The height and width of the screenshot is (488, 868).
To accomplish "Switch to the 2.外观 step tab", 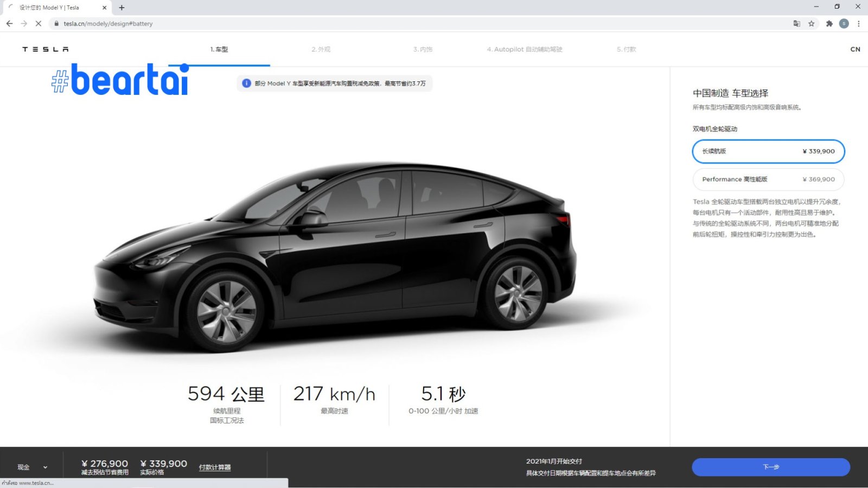I will [x=321, y=49].
